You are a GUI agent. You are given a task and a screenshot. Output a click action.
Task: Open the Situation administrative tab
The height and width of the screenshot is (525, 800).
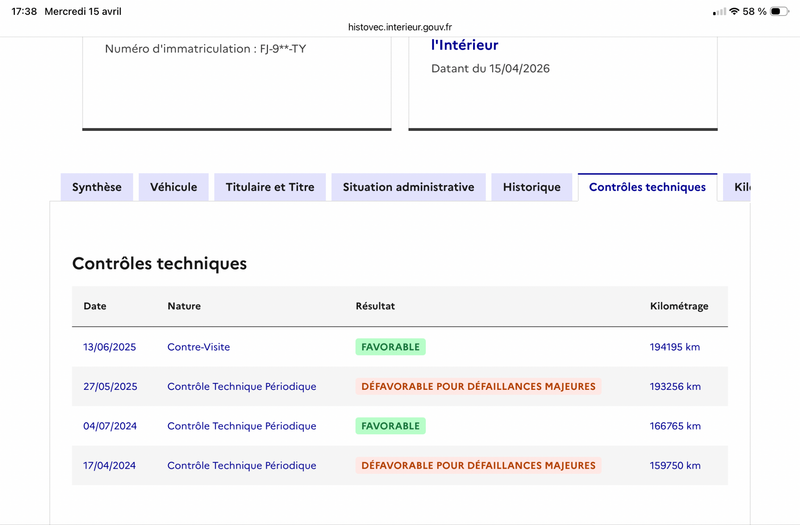pos(408,187)
